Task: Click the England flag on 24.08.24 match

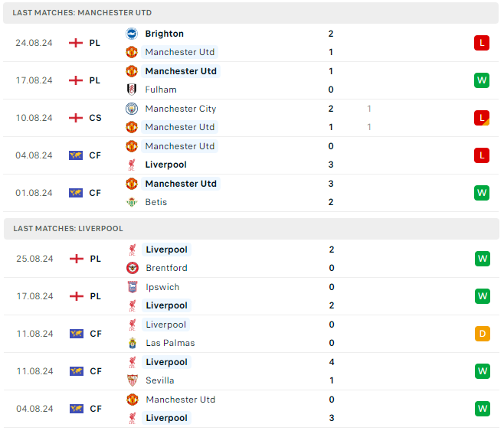Action: point(76,43)
